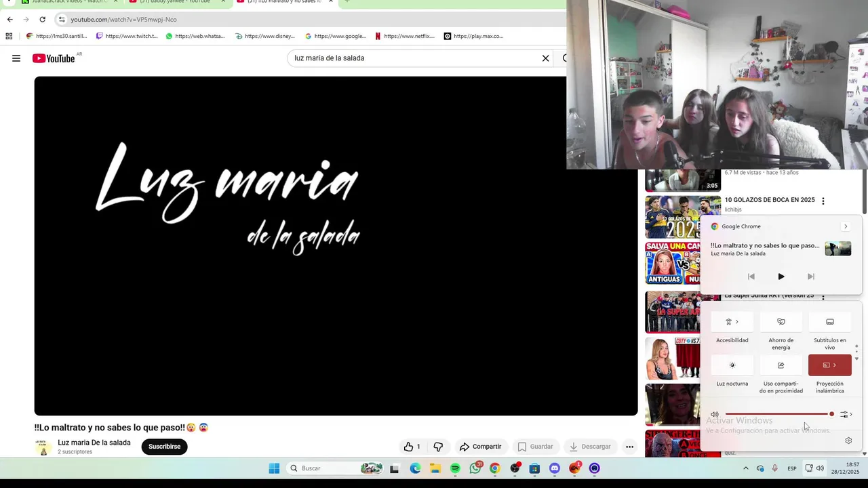The height and width of the screenshot is (488, 868).
Task: Click the microphone icon in system tray
Action: pyautogui.click(x=774, y=468)
